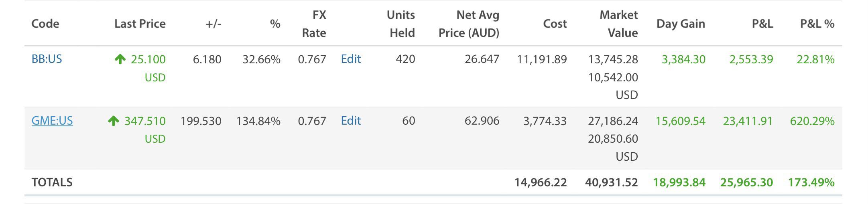This screenshot has height=204, width=868.
Task: Select the +/- column header
Action: coord(213,24)
